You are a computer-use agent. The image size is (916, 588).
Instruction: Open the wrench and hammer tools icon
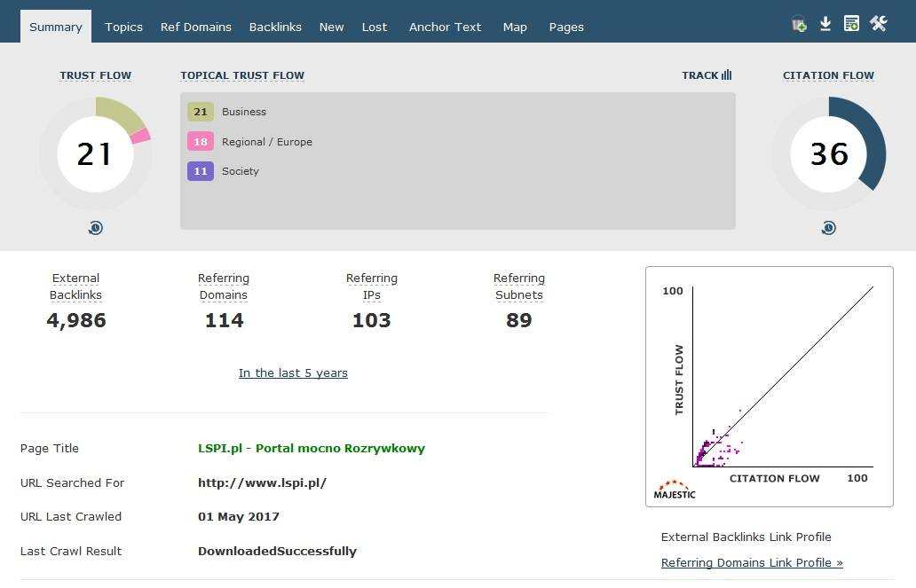tap(879, 24)
